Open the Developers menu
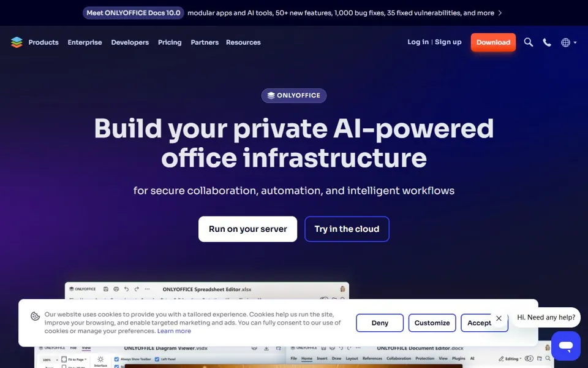This screenshot has height=368, width=588. pyautogui.click(x=130, y=42)
